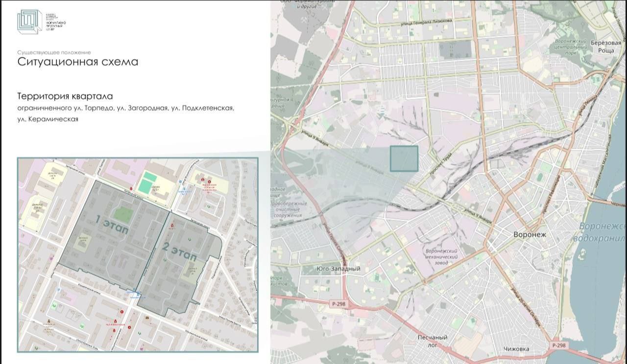This screenshot has width=627, height=364.
Task: Select the '2 этап' zone label
Action: 179,252
